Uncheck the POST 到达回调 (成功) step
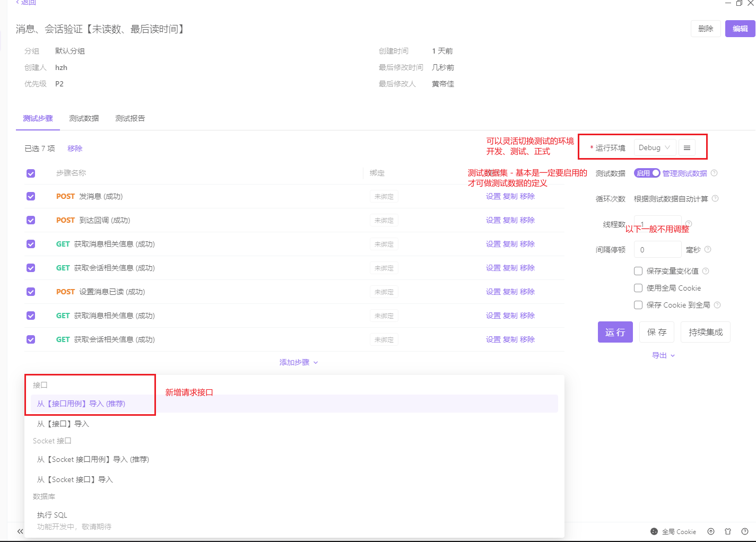 pos(31,220)
